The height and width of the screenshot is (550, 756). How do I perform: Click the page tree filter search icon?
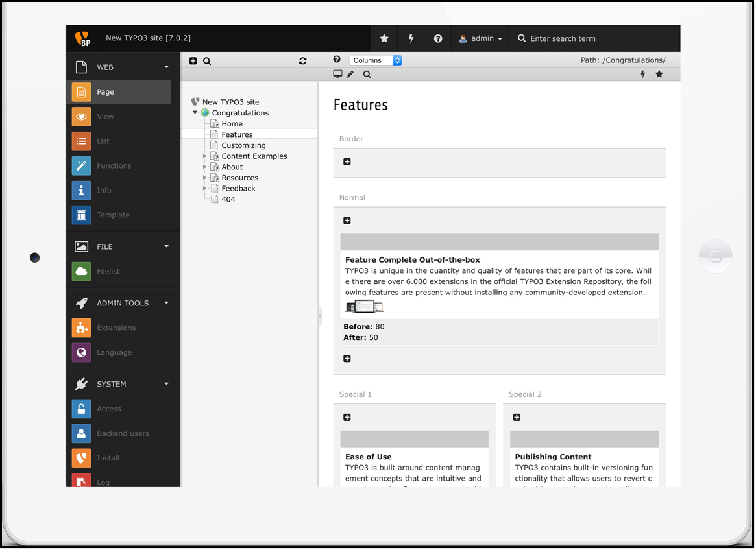(x=207, y=61)
